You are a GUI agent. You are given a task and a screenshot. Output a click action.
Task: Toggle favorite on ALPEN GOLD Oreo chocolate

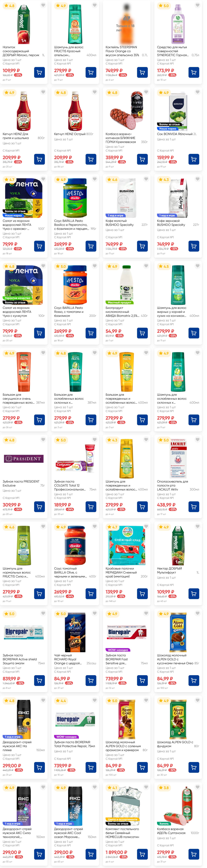(198, 614)
